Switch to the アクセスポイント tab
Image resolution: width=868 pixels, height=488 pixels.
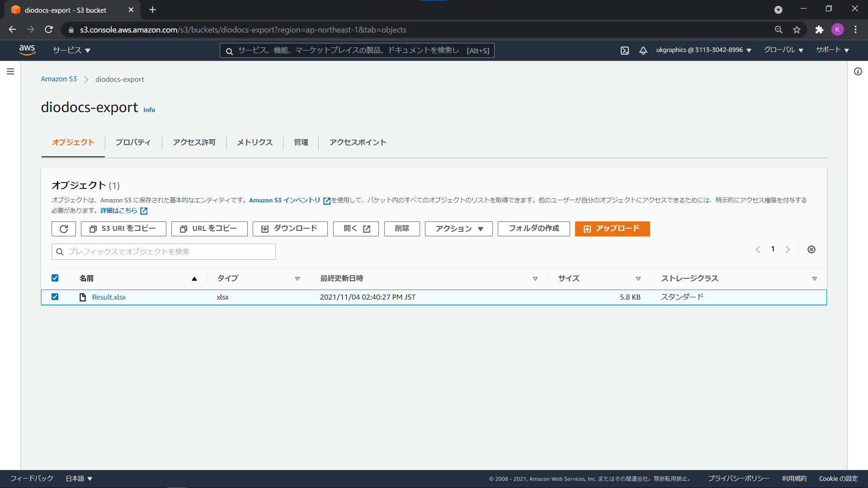(358, 142)
